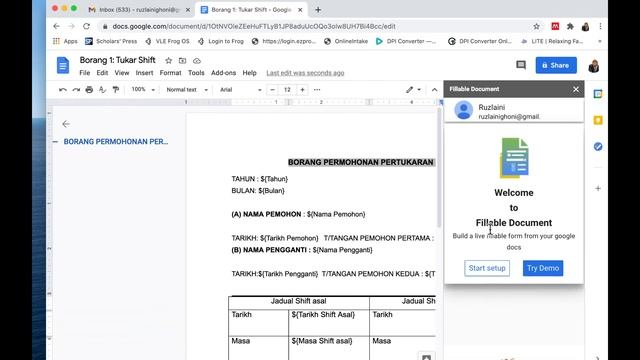Viewport: 640px width, 360px height.
Task: Open the Apps bookmark shortcut
Action: pyautogui.click(x=65, y=41)
